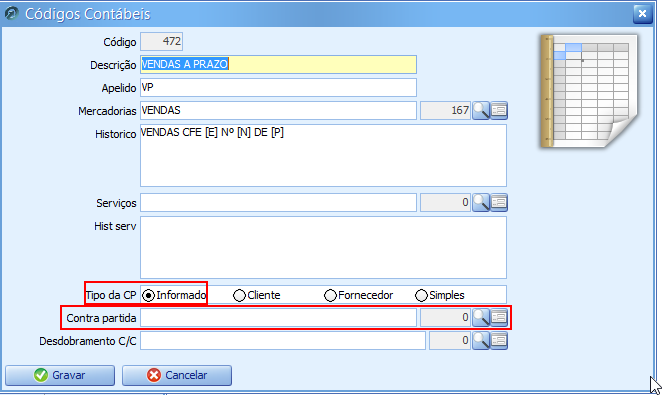Open the Serviços list icon
This screenshot has height=395, width=666.
click(x=499, y=203)
